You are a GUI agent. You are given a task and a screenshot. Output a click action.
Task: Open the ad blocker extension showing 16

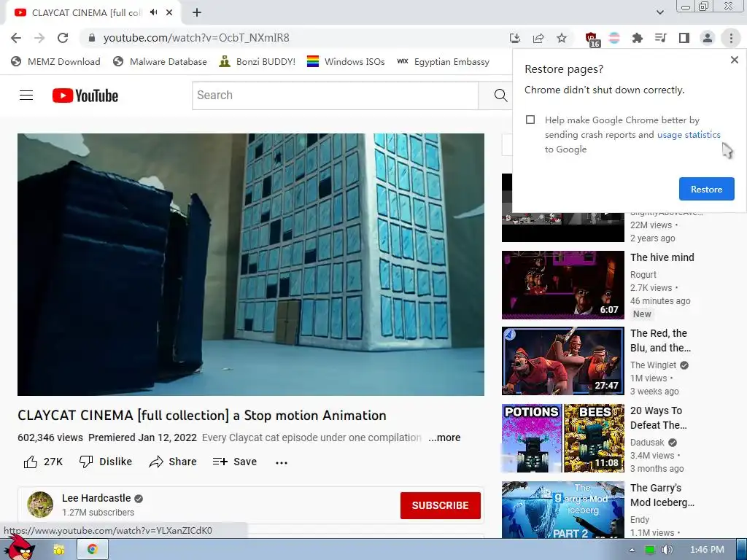[592, 39]
